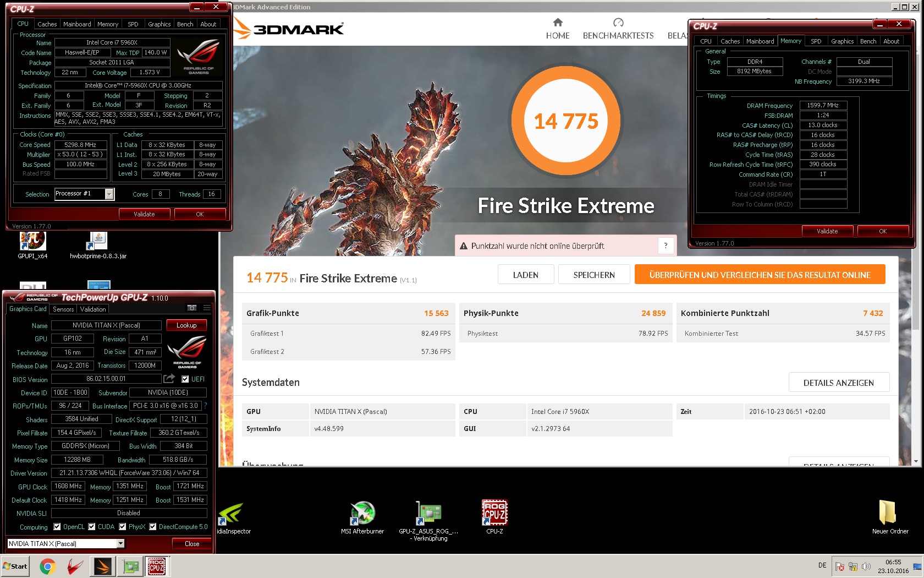Click the 3DMark scrollbar down arrow
Viewport: 924px width, 578px height.
click(x=916, y=461)
